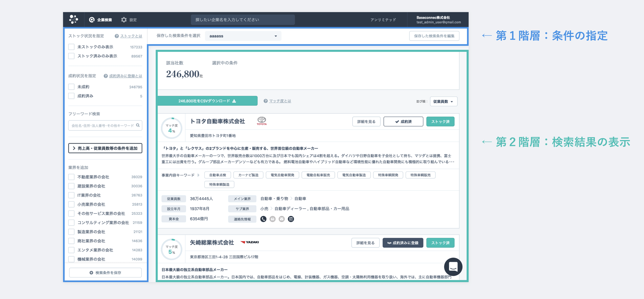Image resolution: width=644 pixels, height=299 pixels.
Task: Check 不動産業界の会社 checkbox
Action: coord(71,177)
